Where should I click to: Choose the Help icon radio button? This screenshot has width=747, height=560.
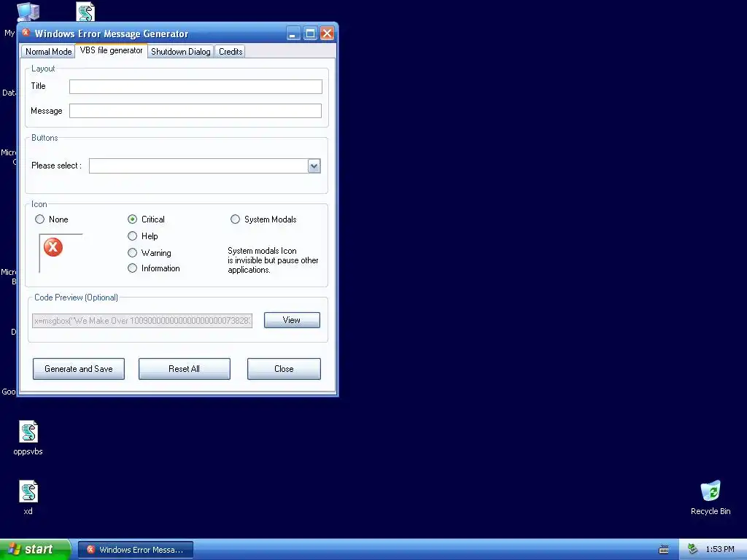133,236
